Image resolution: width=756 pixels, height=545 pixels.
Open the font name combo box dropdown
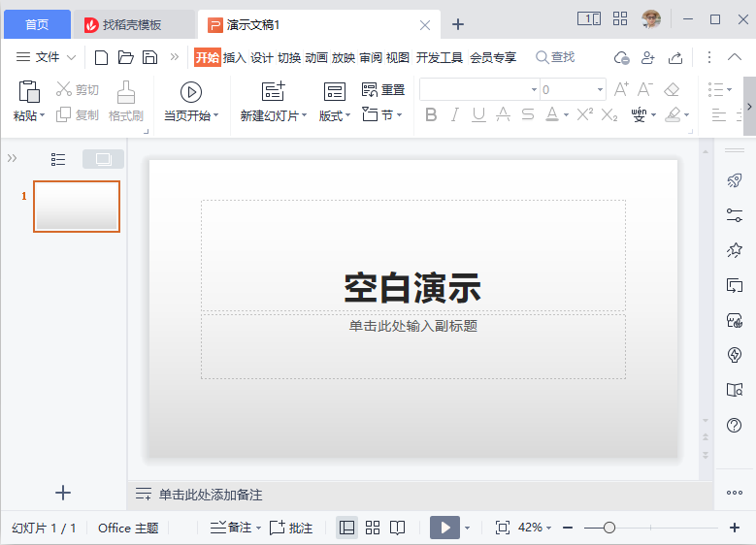(x=534, y=89)
